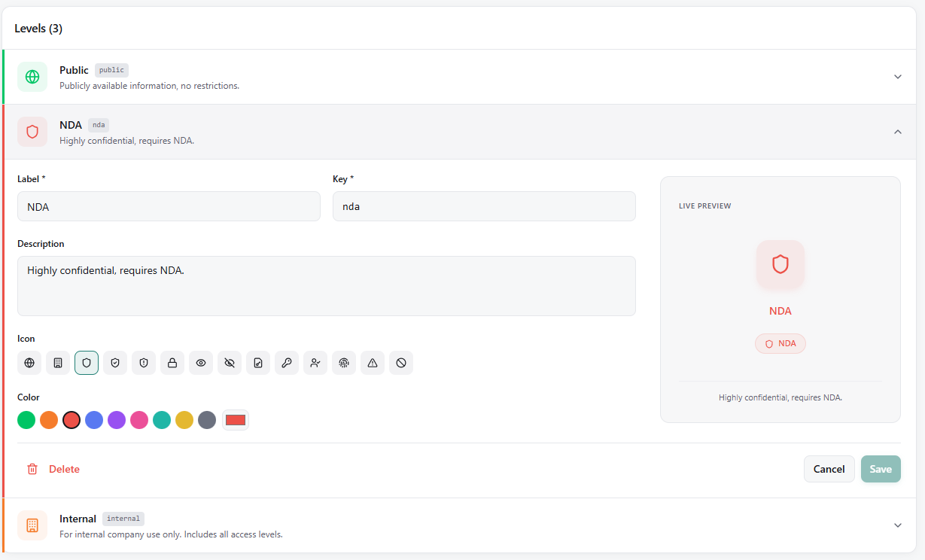This screenshot has width=925, height=560.
Task: Collapse the NDA level section
Action: (897, 132)
